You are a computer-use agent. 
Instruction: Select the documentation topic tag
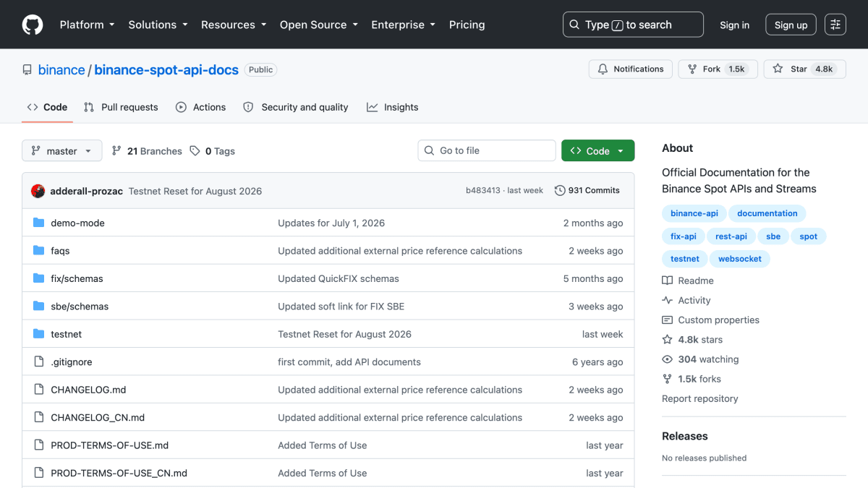click(767, 213)
